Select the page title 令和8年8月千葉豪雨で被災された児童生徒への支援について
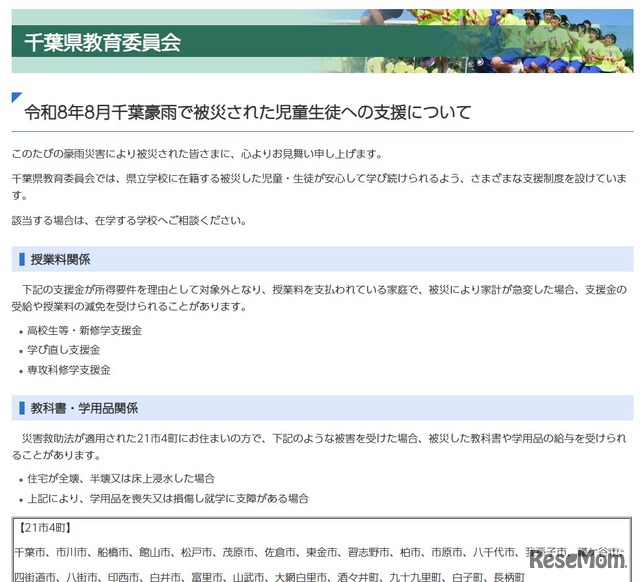The height and width of the screenshot is (582, 640). pyautogui.click(x=248, y=112)
